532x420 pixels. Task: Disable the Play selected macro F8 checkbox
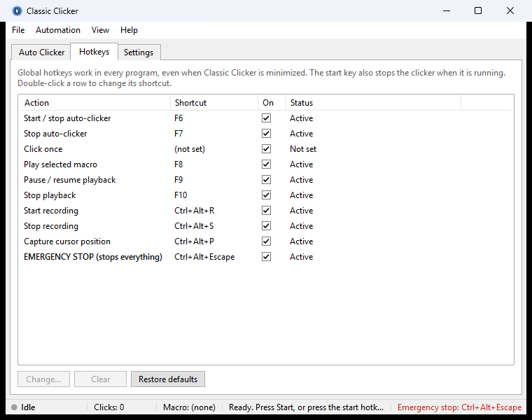coord(266,164)
